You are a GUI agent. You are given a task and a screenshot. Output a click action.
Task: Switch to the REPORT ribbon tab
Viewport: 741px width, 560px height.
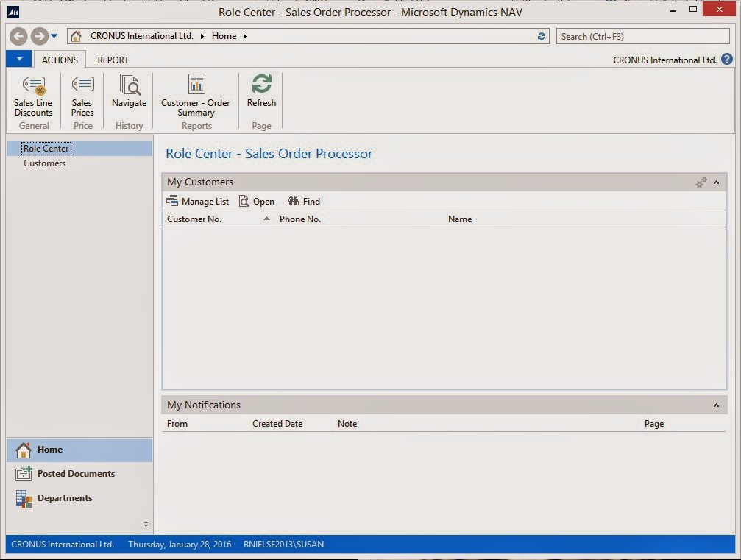click(113, 60)
